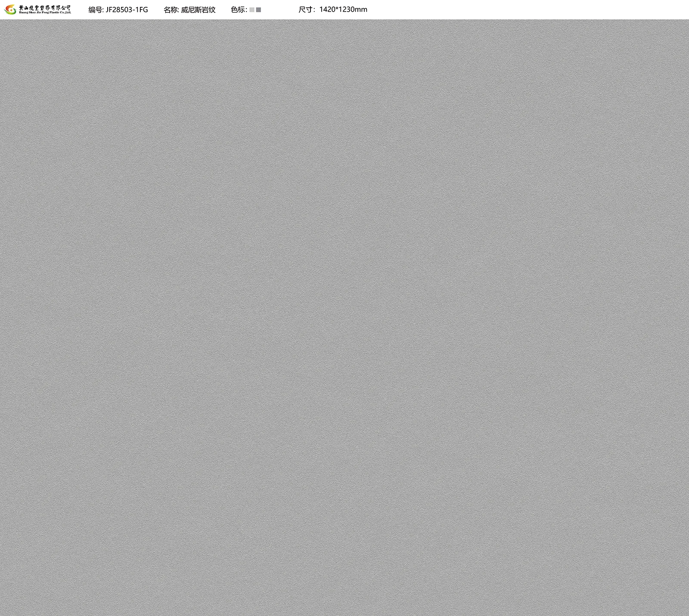Click the 尺寸 label

point(306,9)
